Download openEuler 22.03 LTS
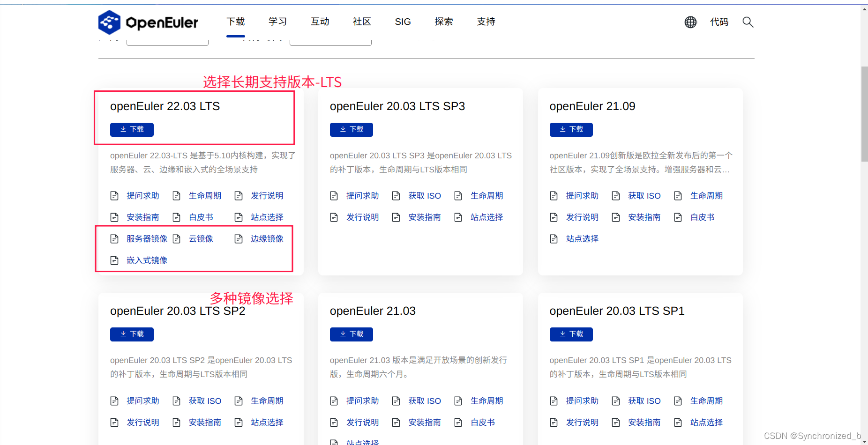This screenshot has width=868, height=445. (x=132, y=130)
